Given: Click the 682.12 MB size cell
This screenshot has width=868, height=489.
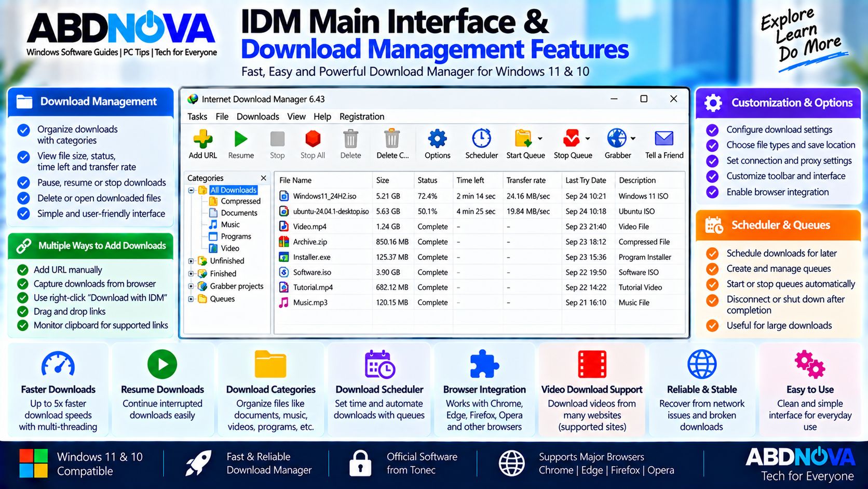Looking at the screenshot, I should 392,287.
